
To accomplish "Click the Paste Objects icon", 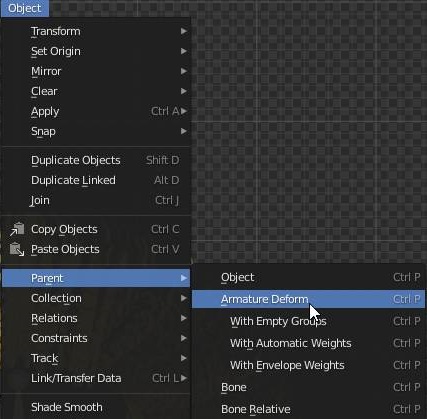I will click(17, 249).
